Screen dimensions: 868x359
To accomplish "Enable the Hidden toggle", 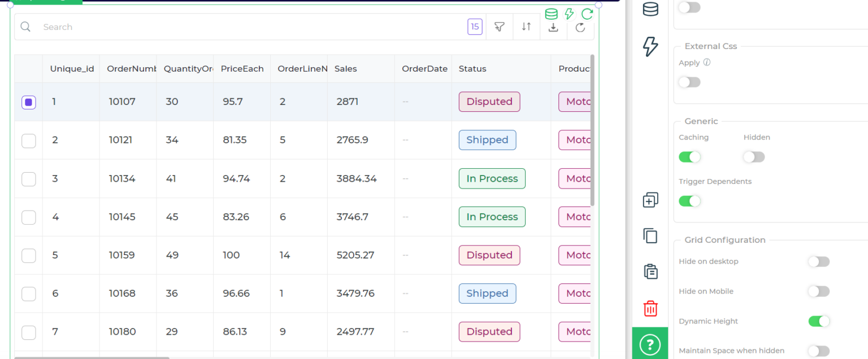I will pyautogui.click(x=753, y=157).
